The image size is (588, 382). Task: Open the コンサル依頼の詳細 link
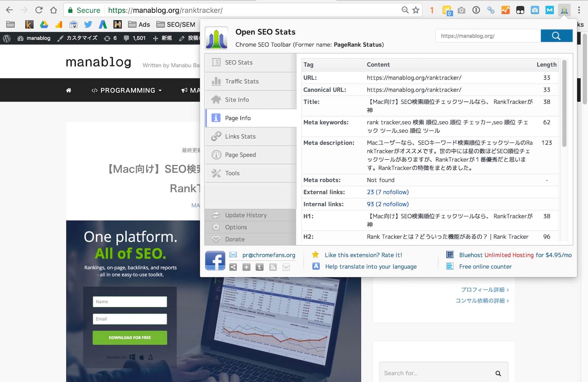click(x=482, y=301)
